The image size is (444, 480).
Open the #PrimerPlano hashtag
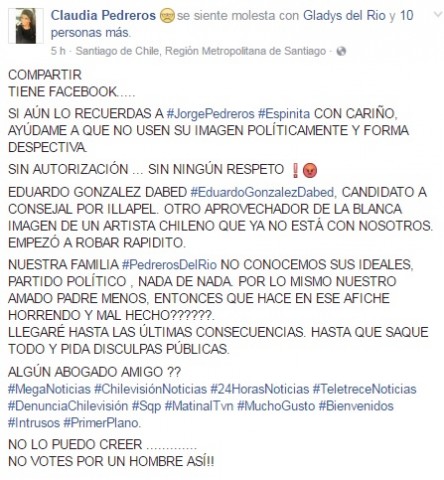101,423
